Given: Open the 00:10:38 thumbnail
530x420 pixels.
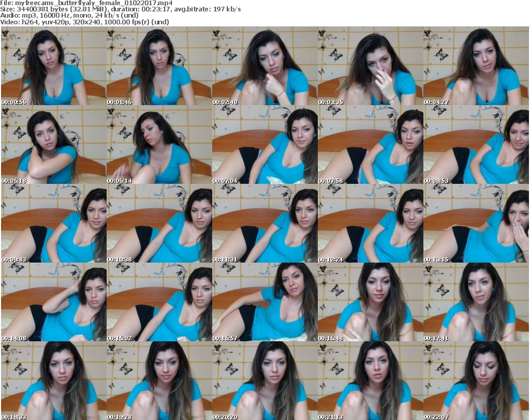Looking at the screenshot, I should pos(159,224).
